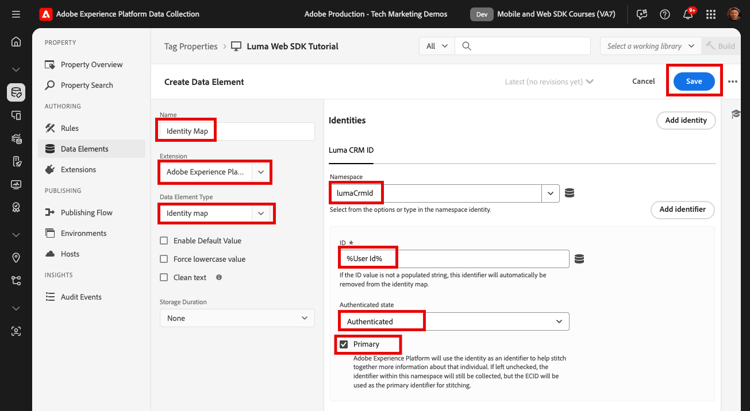Open notifications bell icon
This screenshot has height=411, width=750.
[x=688, y=14]
